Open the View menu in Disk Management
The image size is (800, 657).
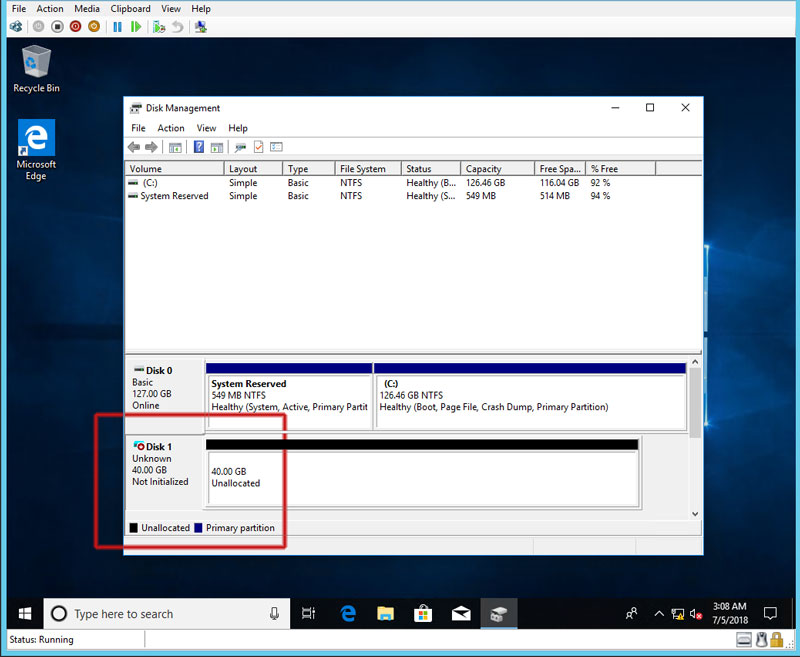[x=206, y=128]
